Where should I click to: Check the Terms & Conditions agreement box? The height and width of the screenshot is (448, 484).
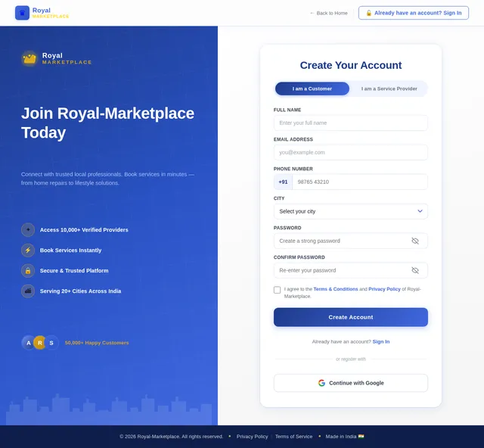278,290
